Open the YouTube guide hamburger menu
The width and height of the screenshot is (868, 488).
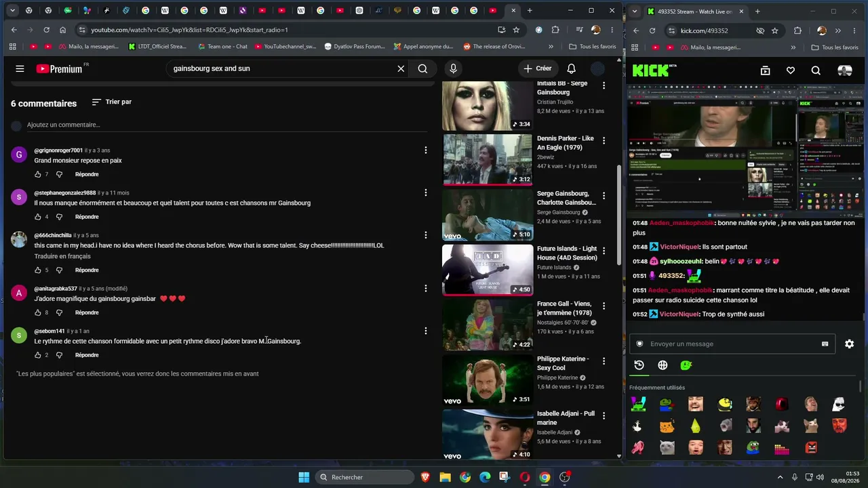point(20,68)
